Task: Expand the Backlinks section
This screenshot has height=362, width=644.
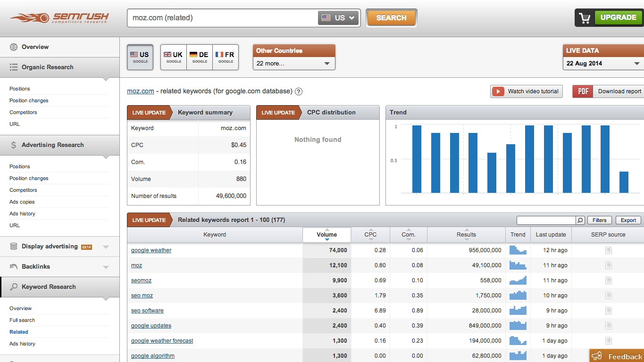Action: [106, 267]
